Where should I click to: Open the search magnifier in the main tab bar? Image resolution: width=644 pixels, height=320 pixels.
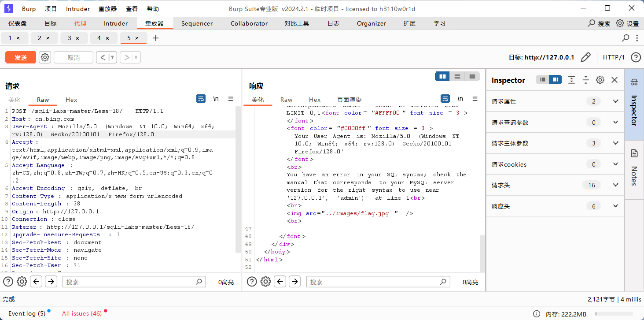coord(592,23)
